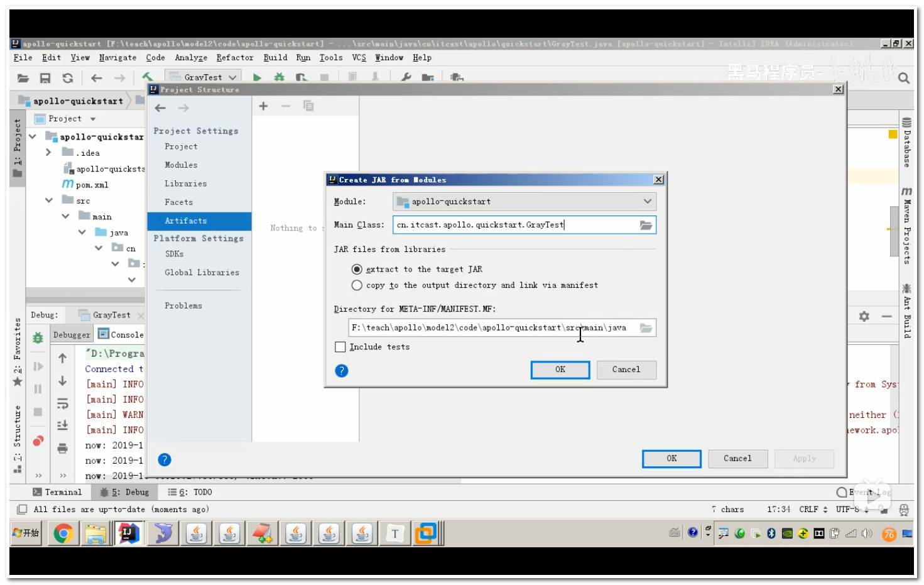Screen dimensions: 924x585
Task: Open the Maven Projects side panel
Action: [906, 226]
